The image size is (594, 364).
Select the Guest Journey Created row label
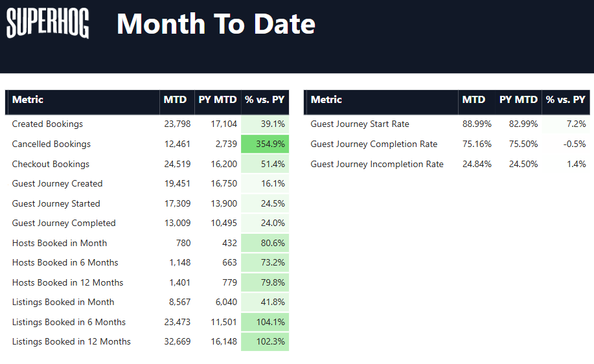tap(57, 184)
